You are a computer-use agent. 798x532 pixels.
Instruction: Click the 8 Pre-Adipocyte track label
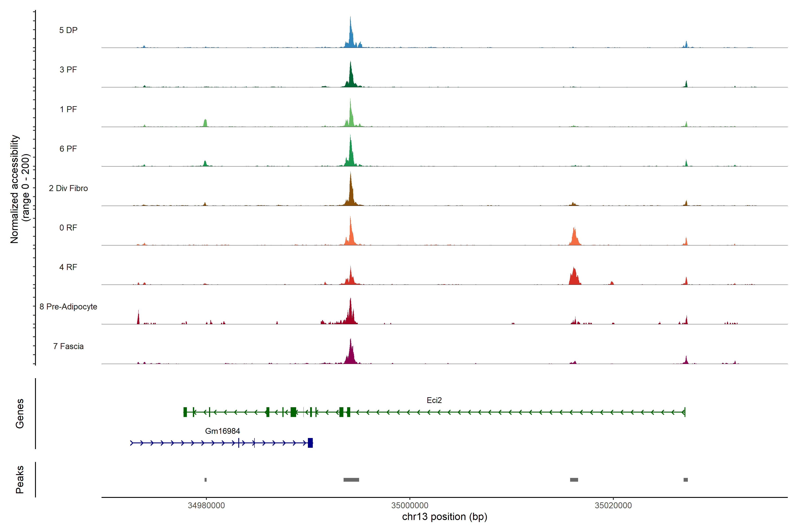pos(68,307)
